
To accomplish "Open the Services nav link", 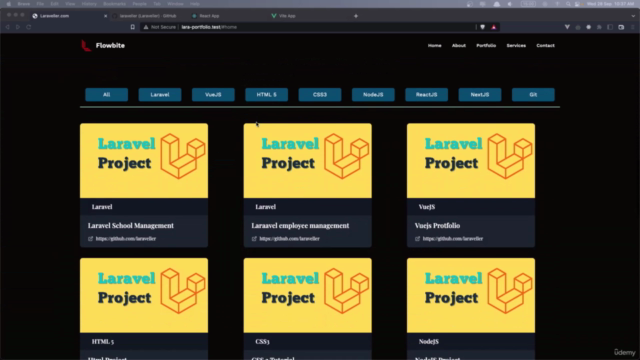I will coord(516,46).
